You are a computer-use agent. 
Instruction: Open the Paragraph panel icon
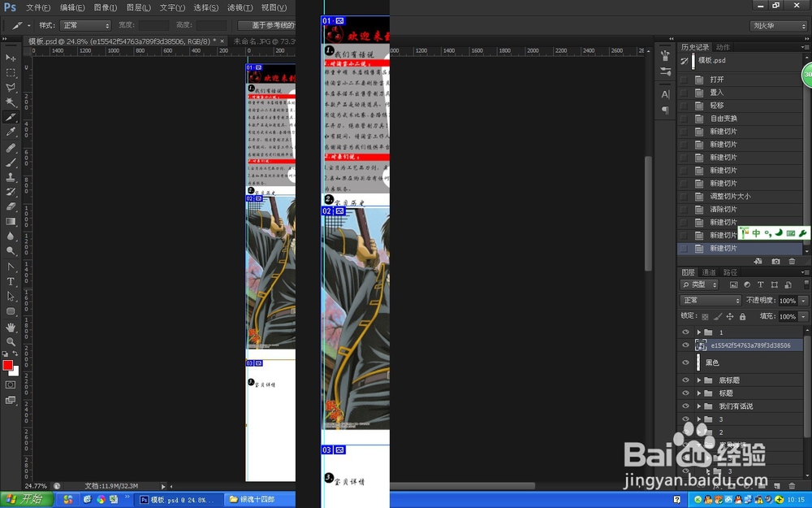coord(666,110)
